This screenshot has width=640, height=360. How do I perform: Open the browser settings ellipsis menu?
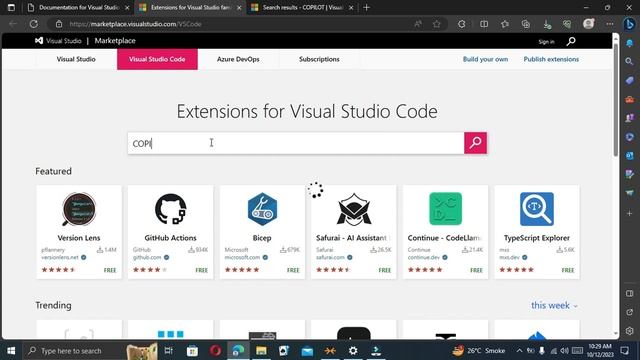point(609,24)
